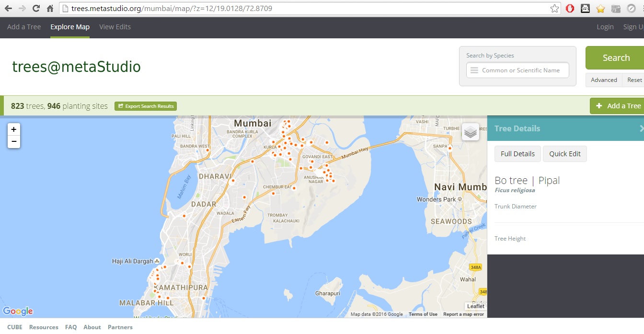Image resolution: width=644 pixels, height=334 pixels.
Task: Click the "823 trees, 946 planting sites" count
Action: pyautogui.click(x=59, y=106)
